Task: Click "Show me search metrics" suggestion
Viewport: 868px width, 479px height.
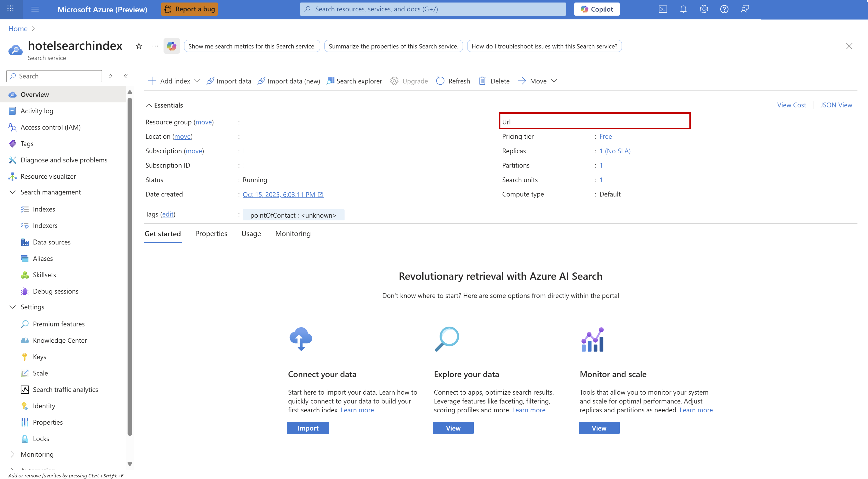Action: pos(252,46)
